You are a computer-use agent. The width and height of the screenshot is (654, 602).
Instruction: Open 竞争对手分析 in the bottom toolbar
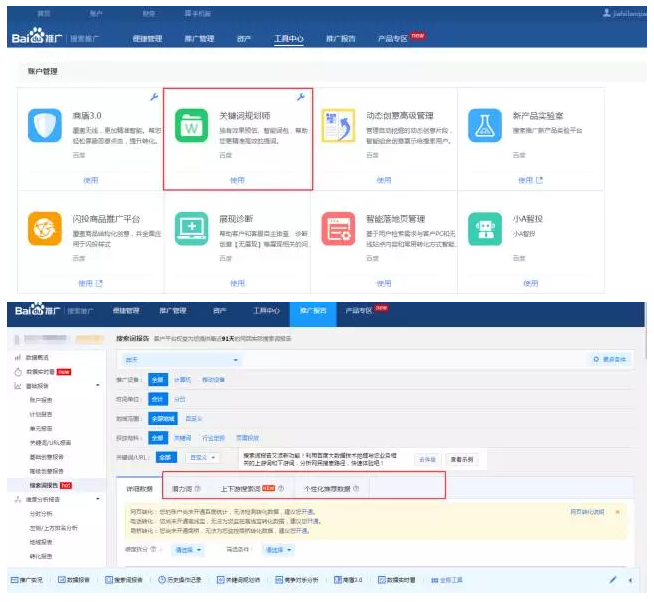point(297,580)
